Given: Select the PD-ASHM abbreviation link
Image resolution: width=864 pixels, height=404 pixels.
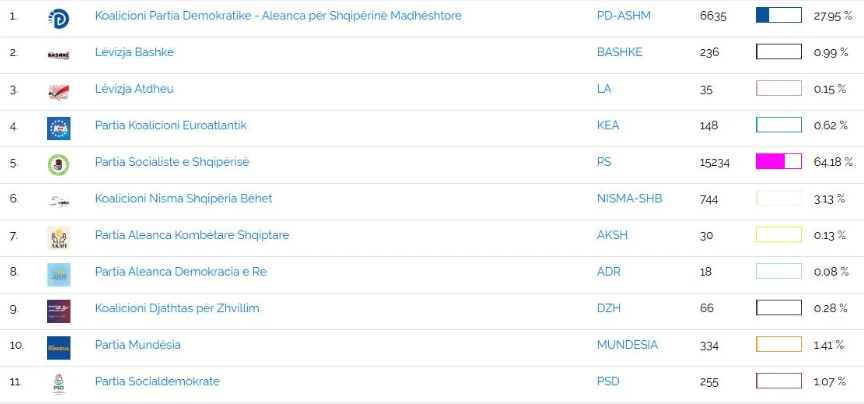Looking at the screenshot, I should tap(623, 16).
